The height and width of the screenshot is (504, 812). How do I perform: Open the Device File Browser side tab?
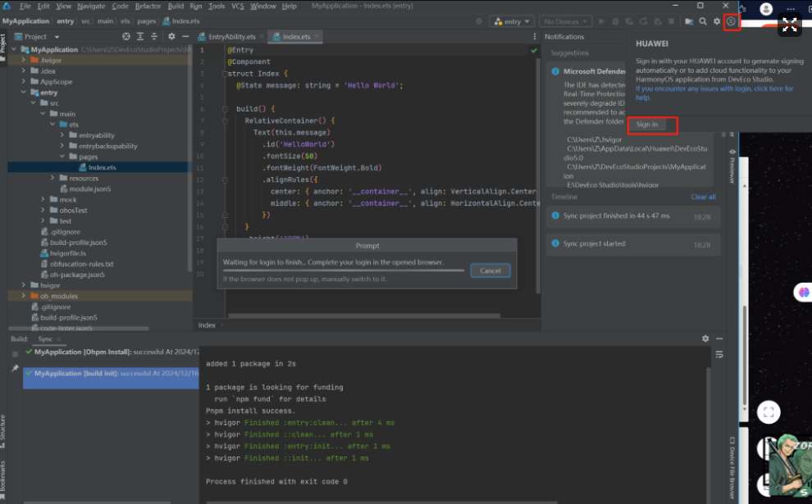tap(732, 468)
